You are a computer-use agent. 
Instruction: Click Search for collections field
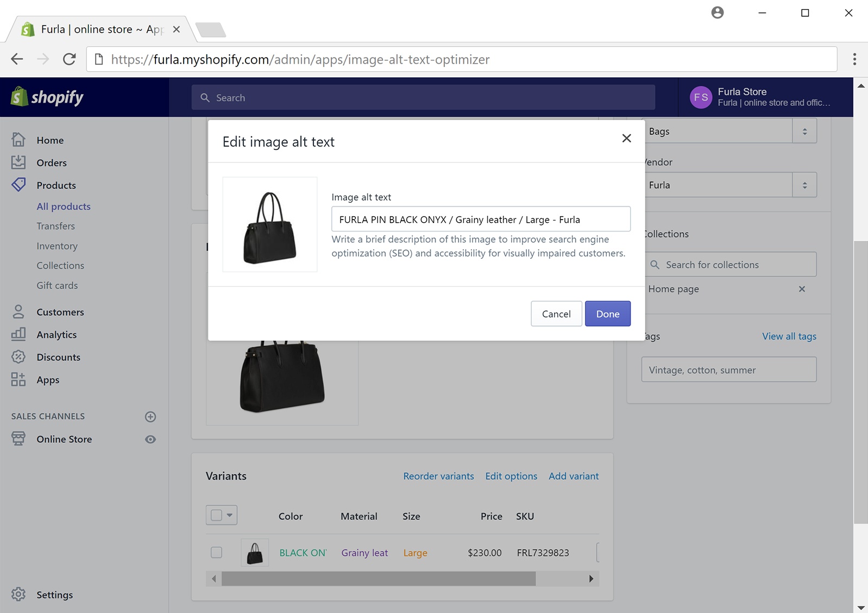[731, 264]
